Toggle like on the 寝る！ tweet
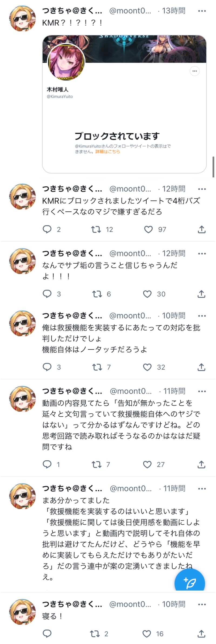The height and width of the screenshot is (644, 216). pyautogui.click(x=147, y=634)
